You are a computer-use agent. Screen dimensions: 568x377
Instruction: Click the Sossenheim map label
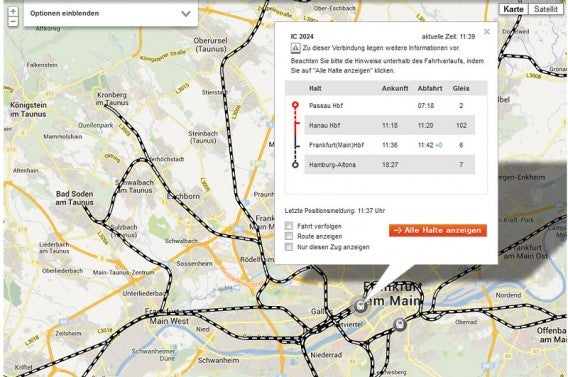(195, 263)
